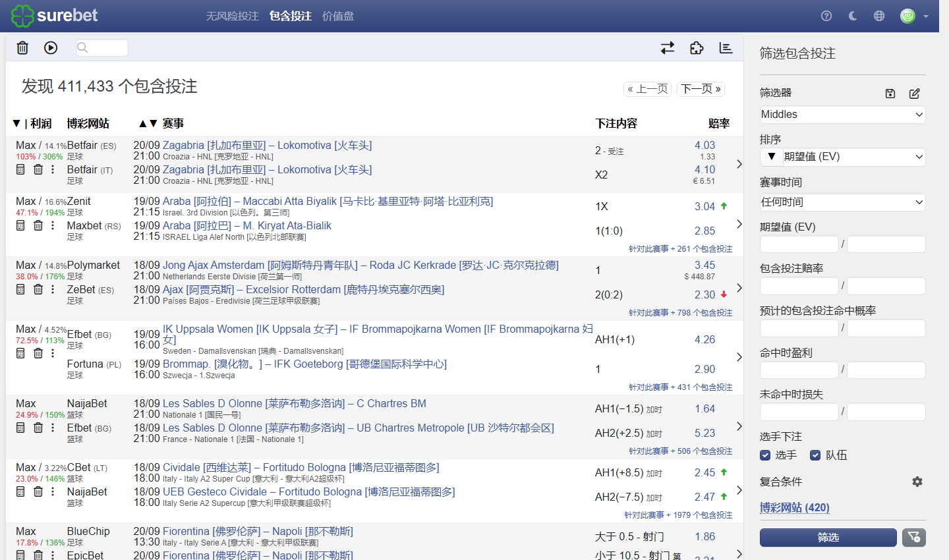Screen dimensions: 949x560
Task: Switch to the 价值盘 tab
Action: coord(338,16)
